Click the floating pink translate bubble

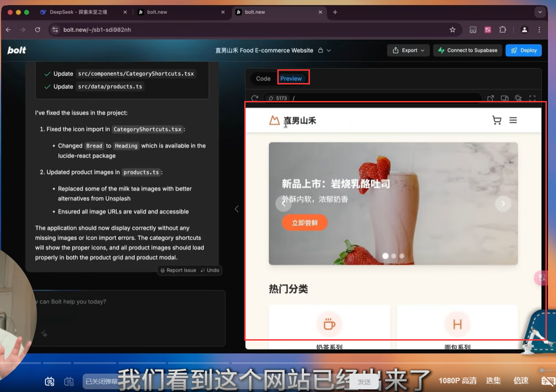(x=542, y=278)
